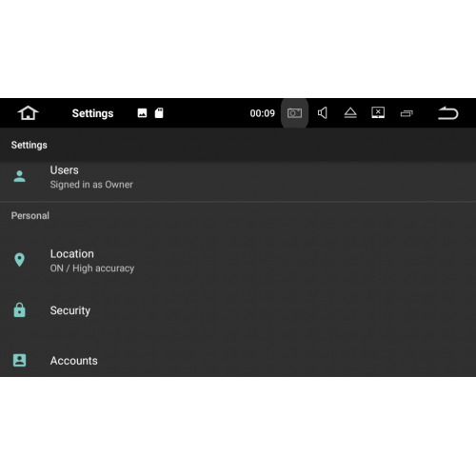Tap 'Signed in as Owner' subtitle
Image resolution: width=476 pixels, height=476 pixels.
coord(91,185)
